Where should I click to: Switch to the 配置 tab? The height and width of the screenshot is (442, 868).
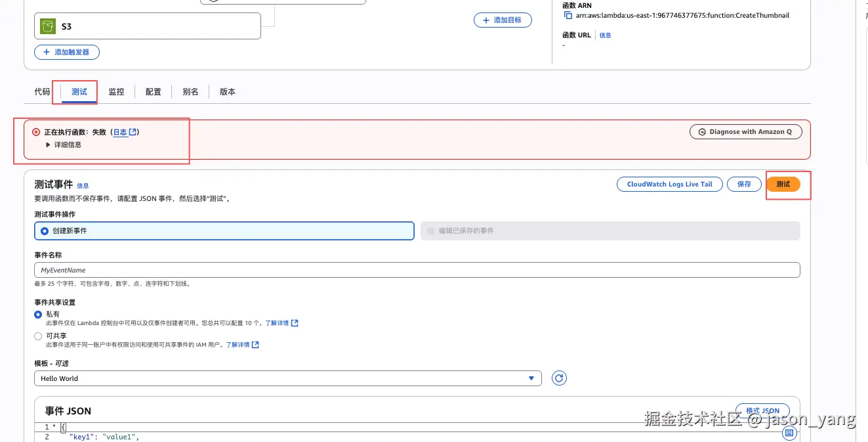coord(154,92)
